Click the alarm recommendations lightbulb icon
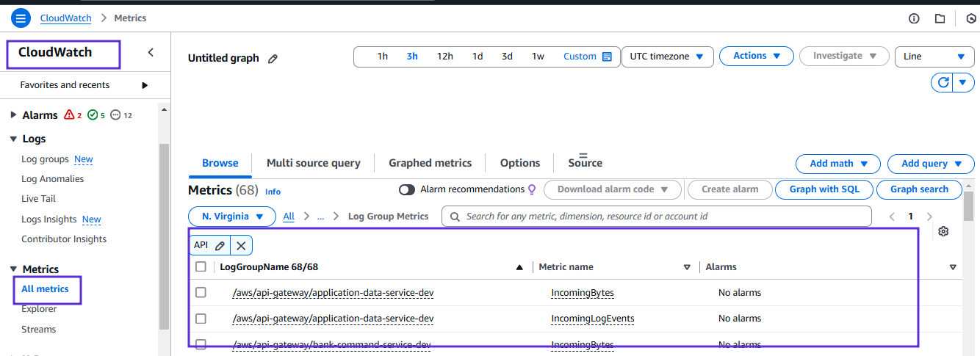This screenshot has width=980, height=356. coord(532,189)
